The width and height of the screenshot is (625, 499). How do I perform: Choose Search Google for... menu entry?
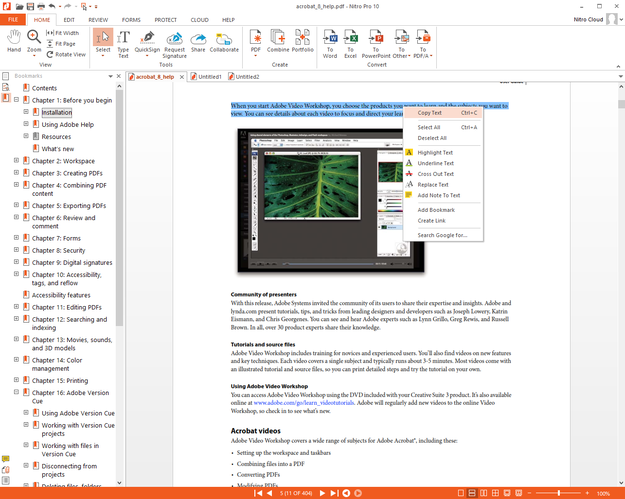(443, 235)
